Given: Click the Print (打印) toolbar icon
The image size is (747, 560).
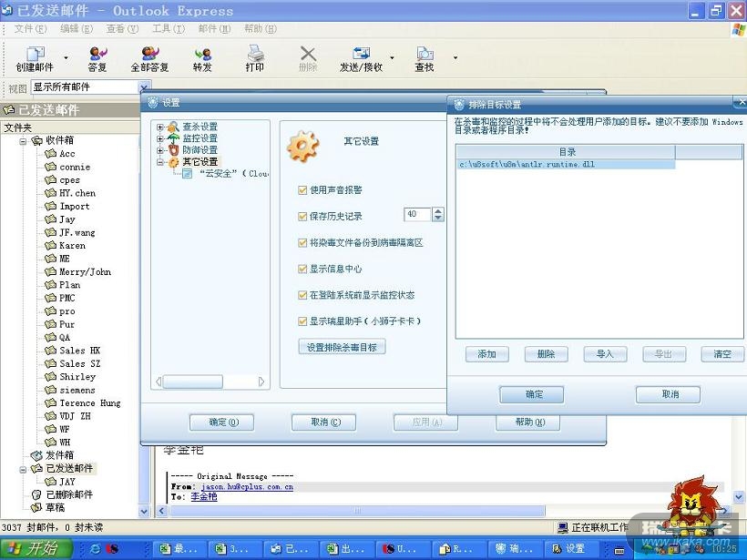Looking at the screenshot, I should (x=255, y=58).
